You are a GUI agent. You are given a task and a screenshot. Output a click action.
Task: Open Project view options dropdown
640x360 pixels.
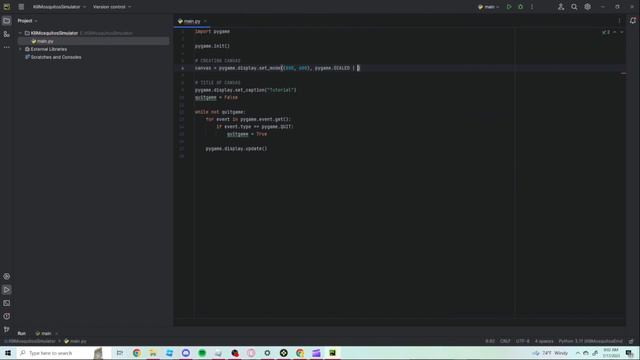coord(27,21)
